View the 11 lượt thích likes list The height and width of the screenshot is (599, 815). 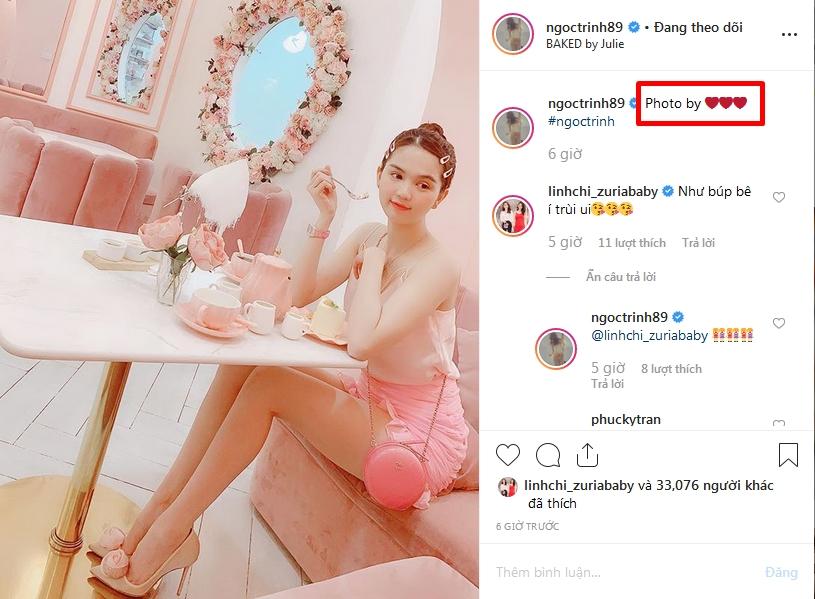tap(632, 243)
